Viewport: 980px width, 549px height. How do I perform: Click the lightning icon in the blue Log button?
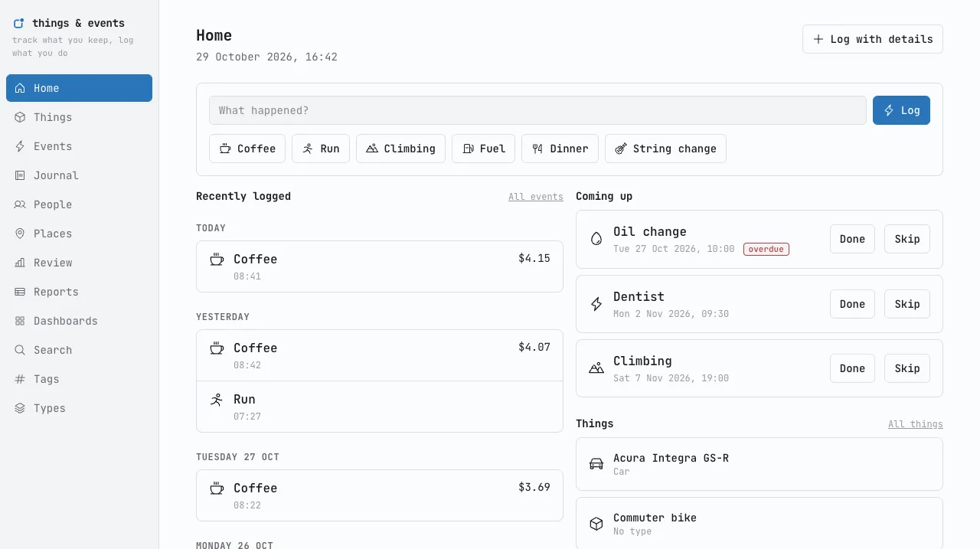889,110
